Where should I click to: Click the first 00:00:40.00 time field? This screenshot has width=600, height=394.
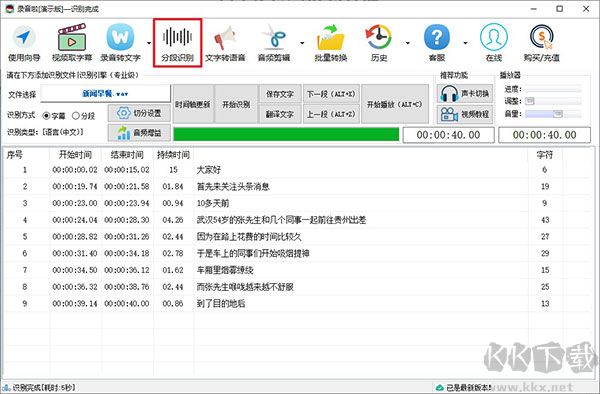click(x=448, y=135)
